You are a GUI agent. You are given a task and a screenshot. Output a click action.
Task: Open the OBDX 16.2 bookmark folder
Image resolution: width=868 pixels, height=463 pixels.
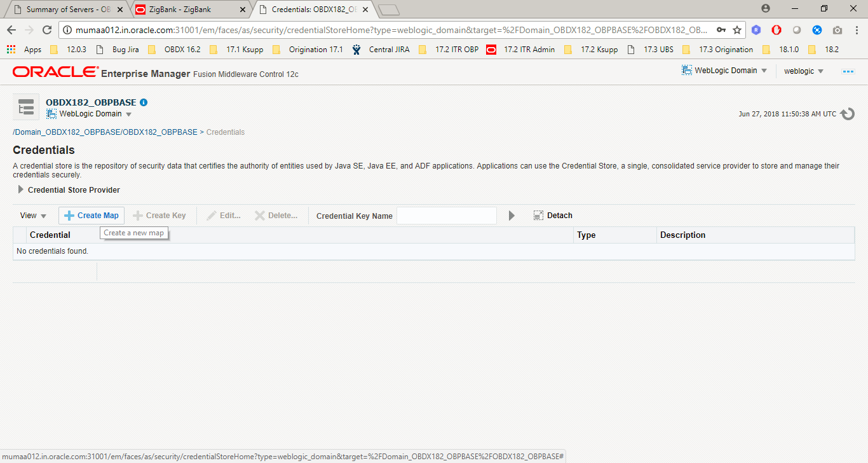pyautogui.click(x=173, y=50)
